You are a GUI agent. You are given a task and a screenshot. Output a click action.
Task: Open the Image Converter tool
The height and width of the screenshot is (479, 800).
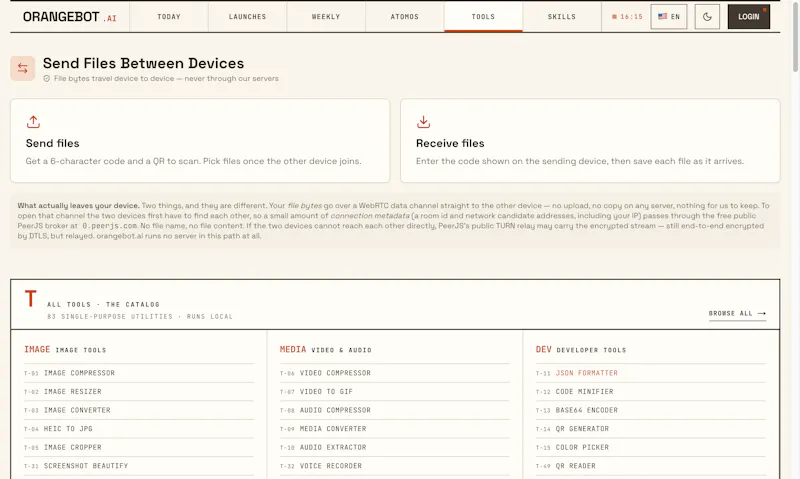(x=139, y=410)
